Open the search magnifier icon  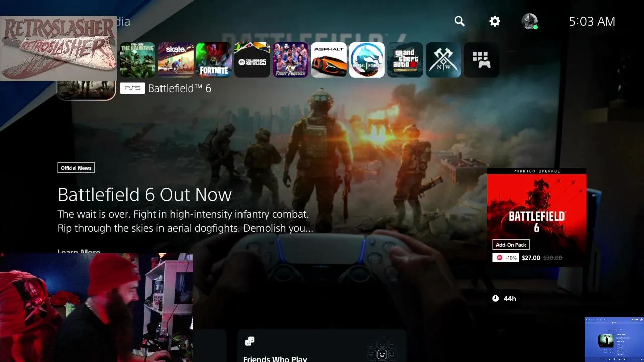click(x=459, y=21)
